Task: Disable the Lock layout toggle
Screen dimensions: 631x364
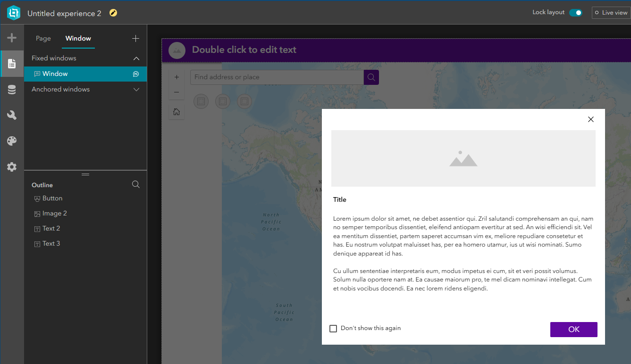Action: (x=576, y=12)
